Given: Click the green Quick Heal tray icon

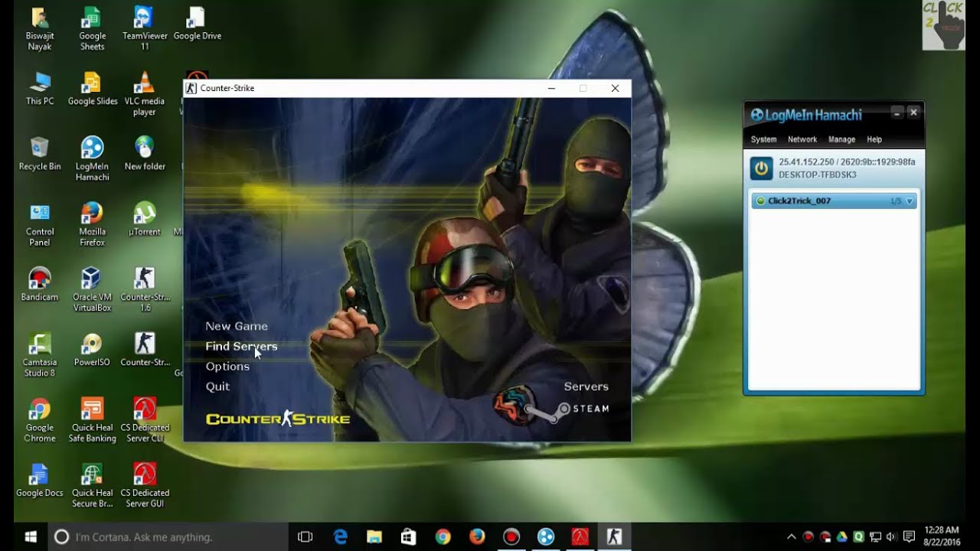Looking at the screenshot, I should point(858,537).
